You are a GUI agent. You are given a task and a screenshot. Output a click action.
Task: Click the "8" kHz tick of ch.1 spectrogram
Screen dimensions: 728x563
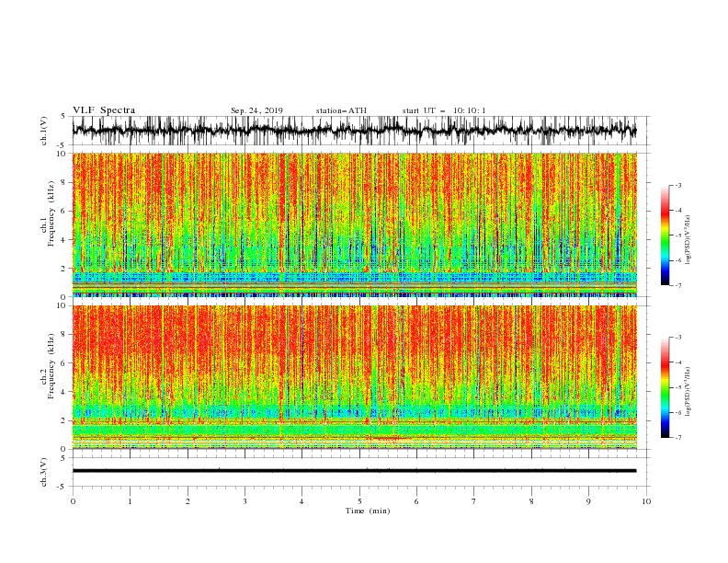pos(63,182)
